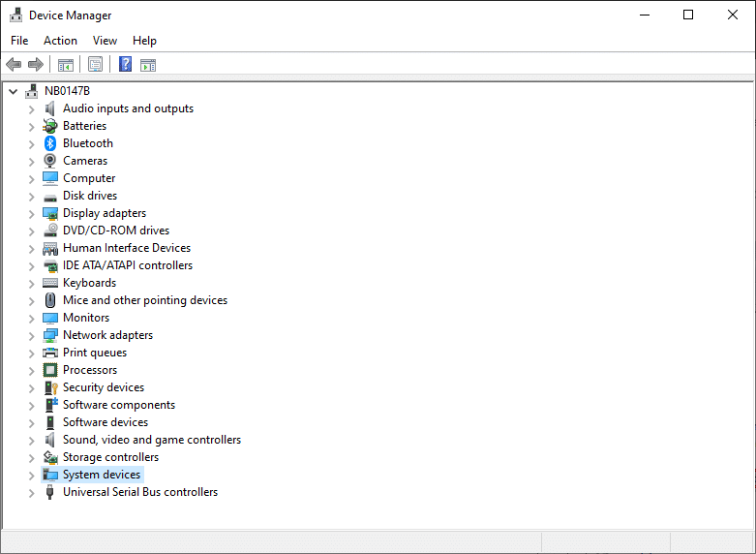Select Sound, video and game controllers
Screen dimensions: 756x554
tap(151, 440)
